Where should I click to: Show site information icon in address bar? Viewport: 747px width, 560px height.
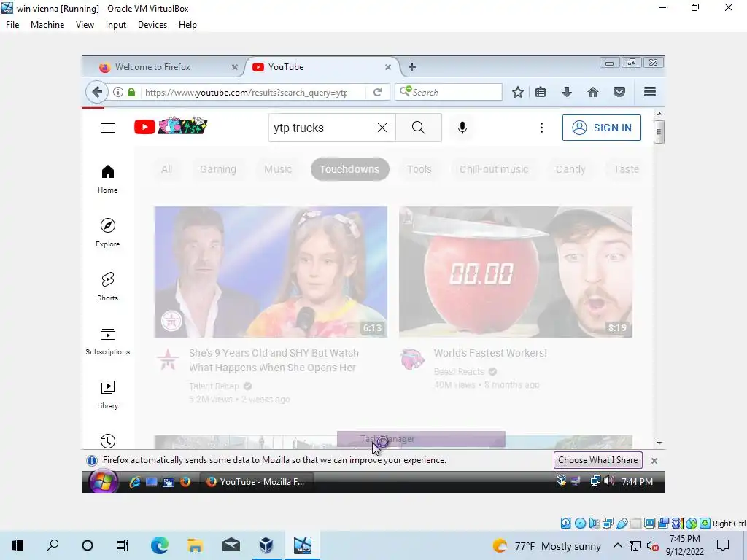[117, 92]
